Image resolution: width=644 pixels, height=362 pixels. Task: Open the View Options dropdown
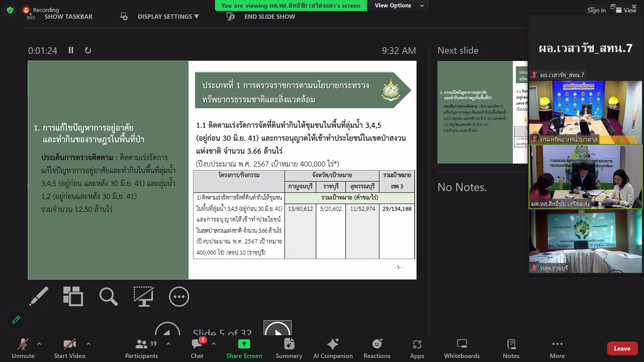point(398,5)
